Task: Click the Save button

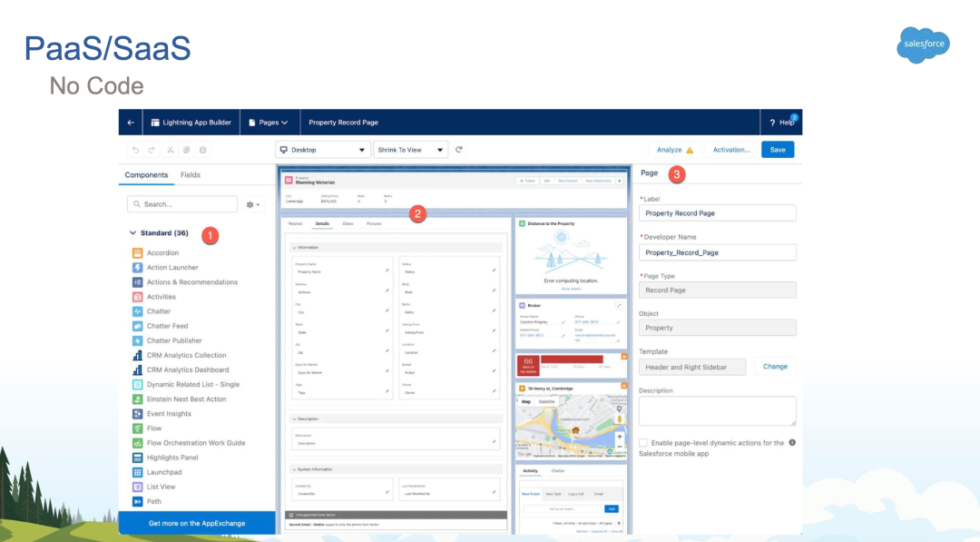Action: pyautogui.click(x=778, y=150)
